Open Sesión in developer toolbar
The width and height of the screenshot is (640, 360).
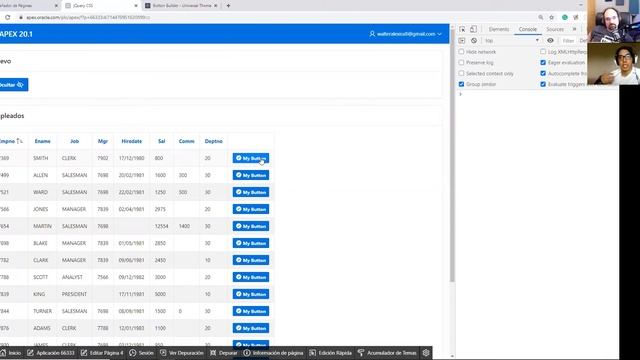coord(141,353)
